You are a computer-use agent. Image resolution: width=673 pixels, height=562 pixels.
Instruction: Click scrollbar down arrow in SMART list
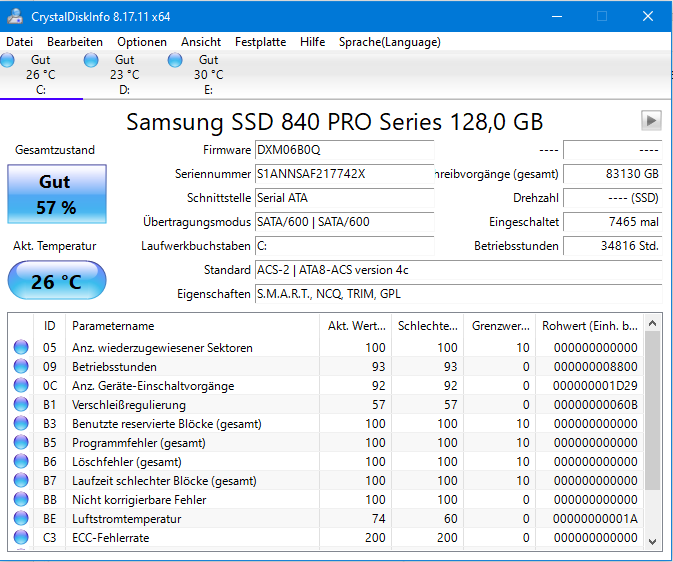652,541
